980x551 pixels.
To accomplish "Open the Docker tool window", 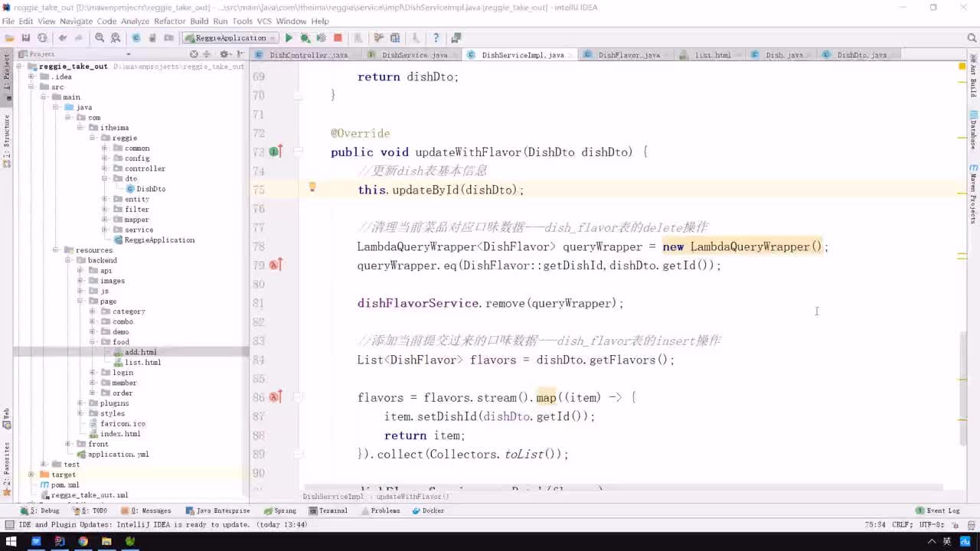I will [428, 510].
